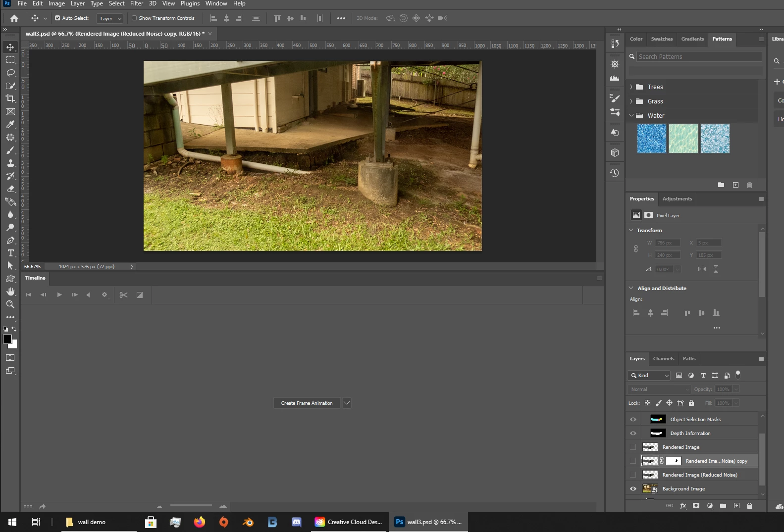Collapse the Water pattern folder

[x=631, y=115]
